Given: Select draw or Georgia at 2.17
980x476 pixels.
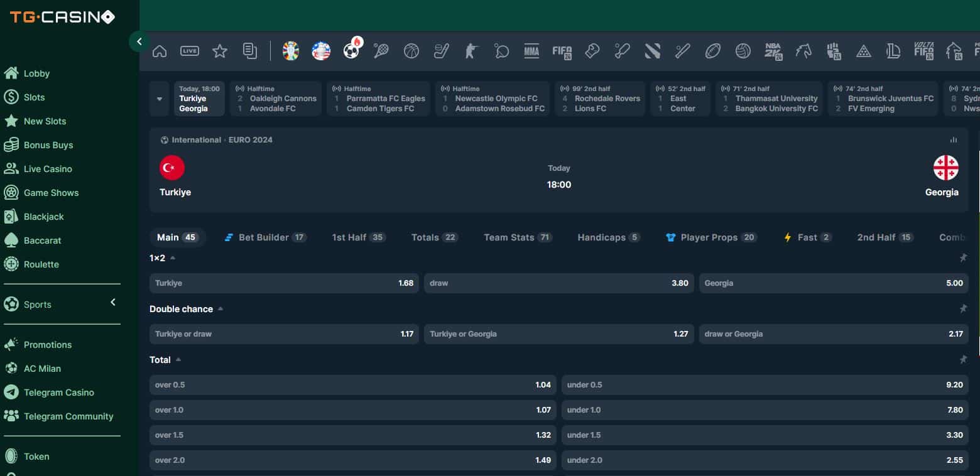Looking at the screenshot, I should point(834,334).
